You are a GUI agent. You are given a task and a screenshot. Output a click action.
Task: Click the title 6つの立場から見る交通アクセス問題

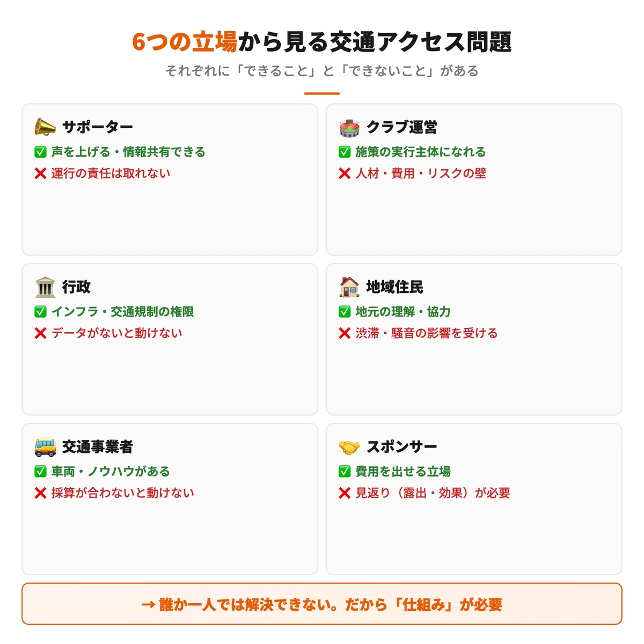tap(322, 42)
